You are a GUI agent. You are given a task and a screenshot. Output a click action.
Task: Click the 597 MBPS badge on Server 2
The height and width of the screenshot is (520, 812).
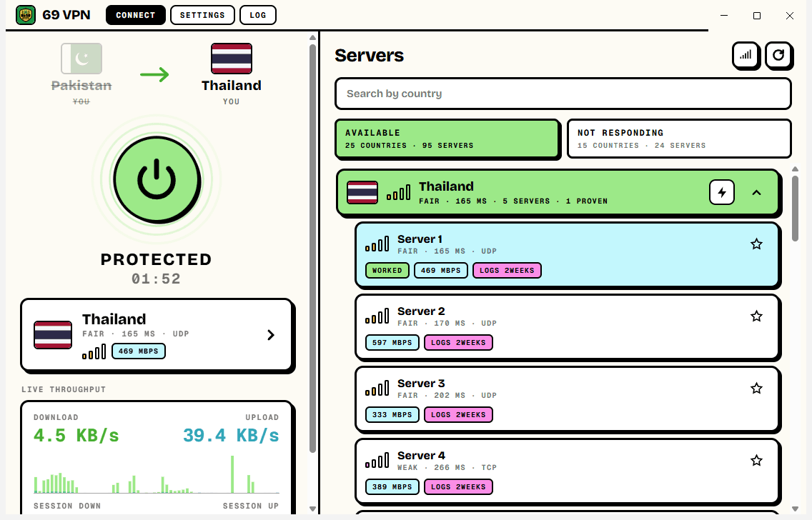coord(392,343)
